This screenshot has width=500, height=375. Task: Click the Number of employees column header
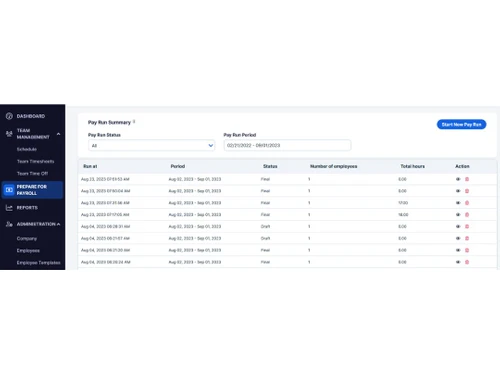(x=333, y=166)
